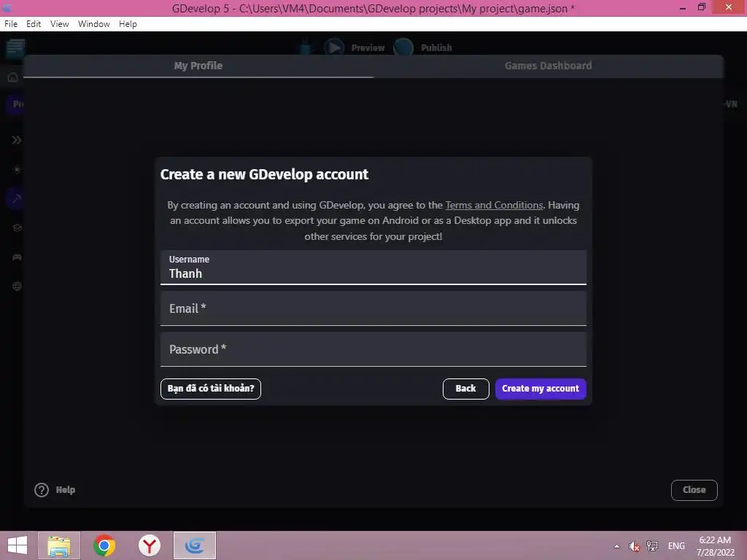This screenshot has height=560, width=747.
Task: Launch Yandex browser from the taskbar
Action: point(150,545)
